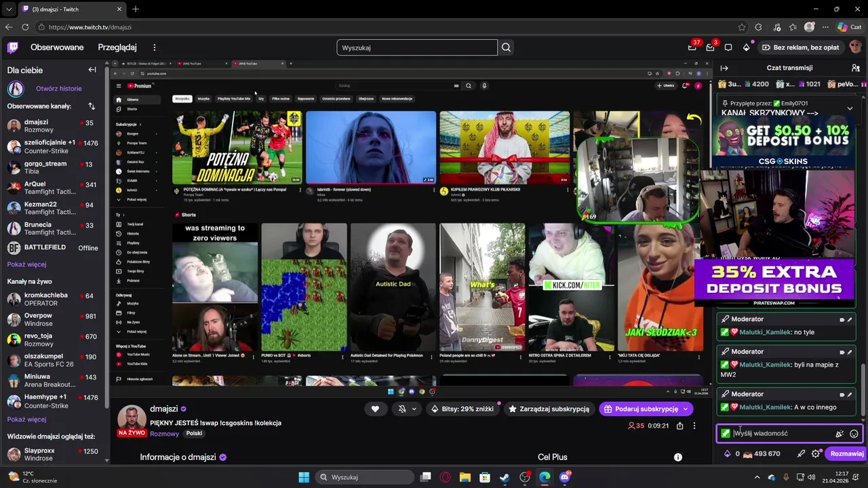The image size is (868, 488).
Task: Open chat identity badge in message box
Action: click(726, 434)
